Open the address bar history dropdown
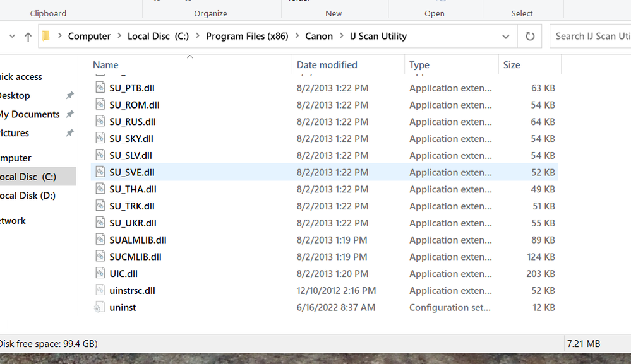 click(x=505, y=37)
